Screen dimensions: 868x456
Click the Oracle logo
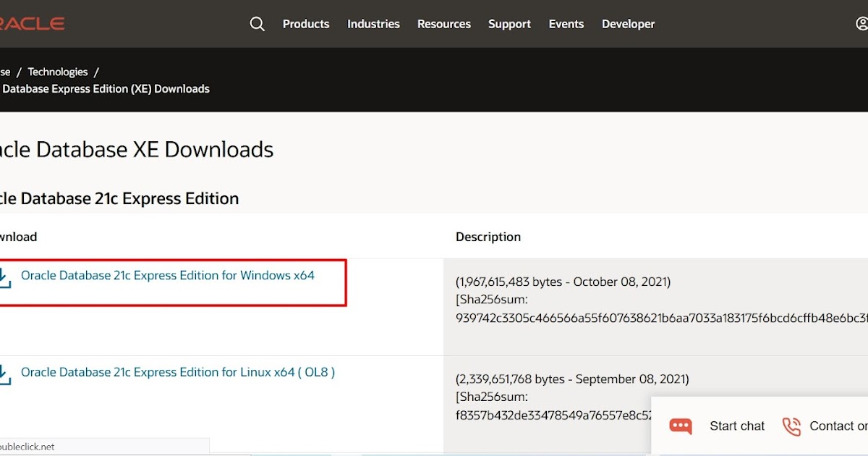pos(33,22)
